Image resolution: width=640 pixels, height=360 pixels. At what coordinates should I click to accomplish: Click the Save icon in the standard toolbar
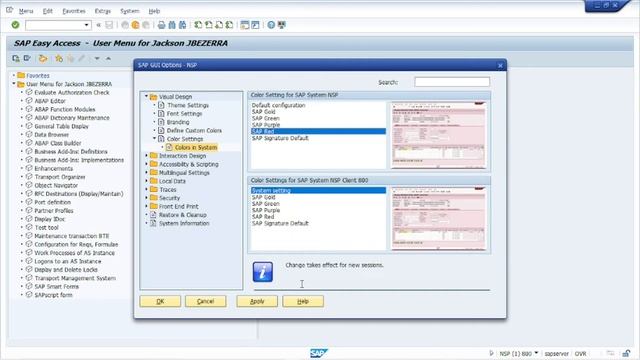click(x=109, y=25)
